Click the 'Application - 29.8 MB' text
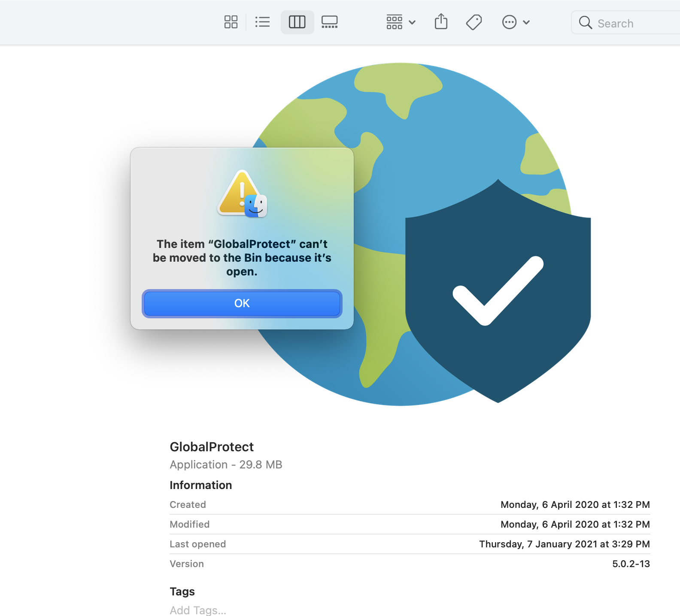The height and width of the screenshot is (616, 680). point(226,465)
